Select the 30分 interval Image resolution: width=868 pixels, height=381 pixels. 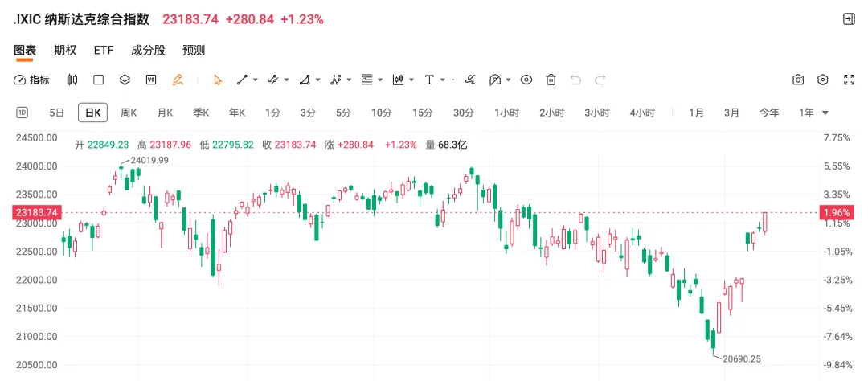click(464, 113)
